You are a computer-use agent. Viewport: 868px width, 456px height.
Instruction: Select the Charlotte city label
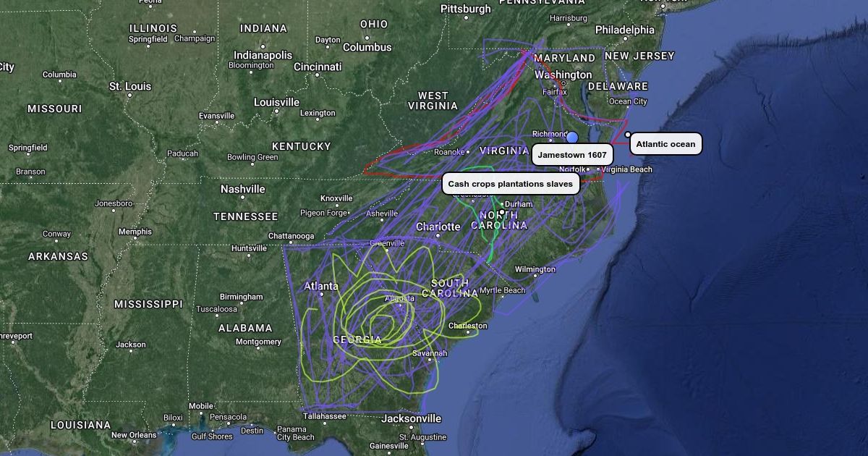tap(438, 227)
